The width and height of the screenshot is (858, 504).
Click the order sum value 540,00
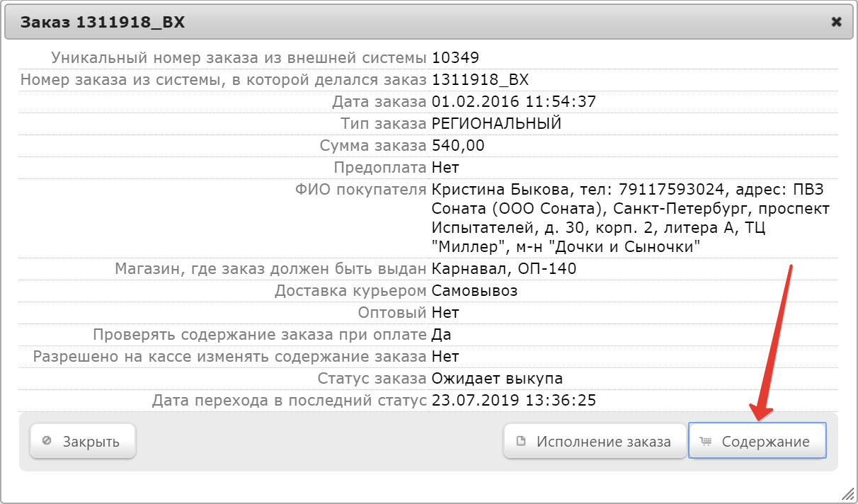pos(458,145)
